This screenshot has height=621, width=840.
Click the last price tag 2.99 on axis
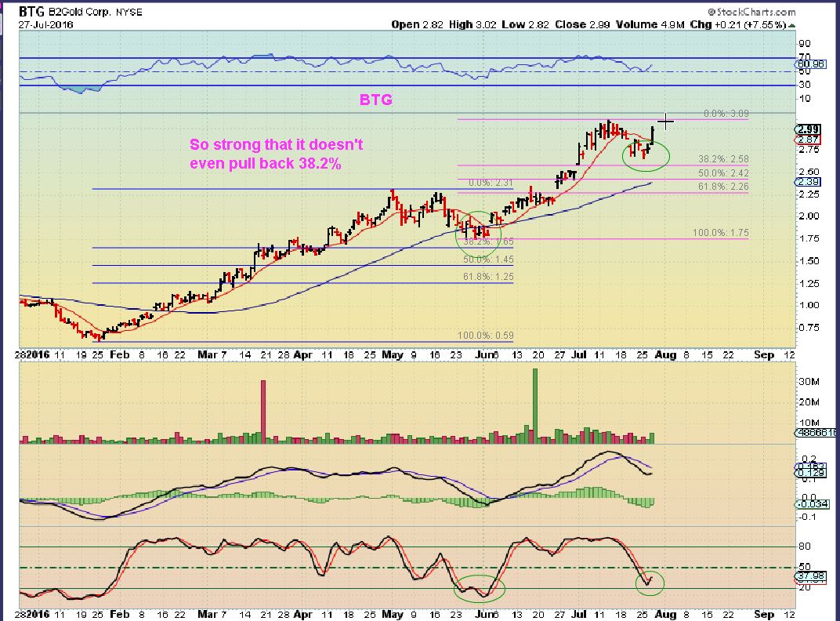[809, 129]
